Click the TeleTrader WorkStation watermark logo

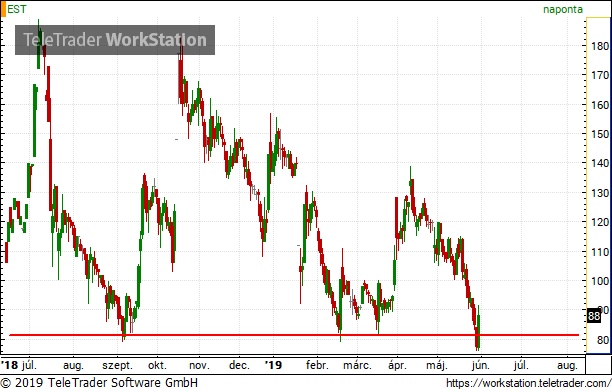pos(115,40)
